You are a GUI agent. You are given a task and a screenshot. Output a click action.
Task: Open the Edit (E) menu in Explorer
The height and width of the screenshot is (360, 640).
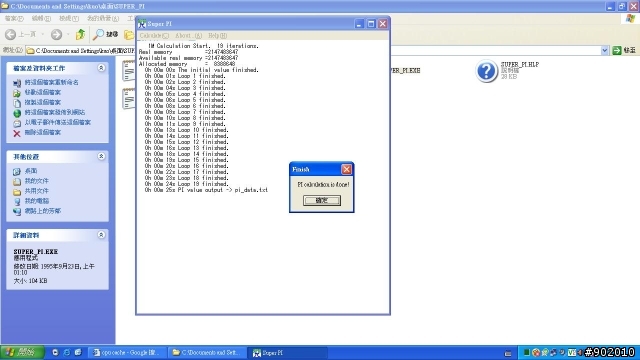[x=41, y=18]
